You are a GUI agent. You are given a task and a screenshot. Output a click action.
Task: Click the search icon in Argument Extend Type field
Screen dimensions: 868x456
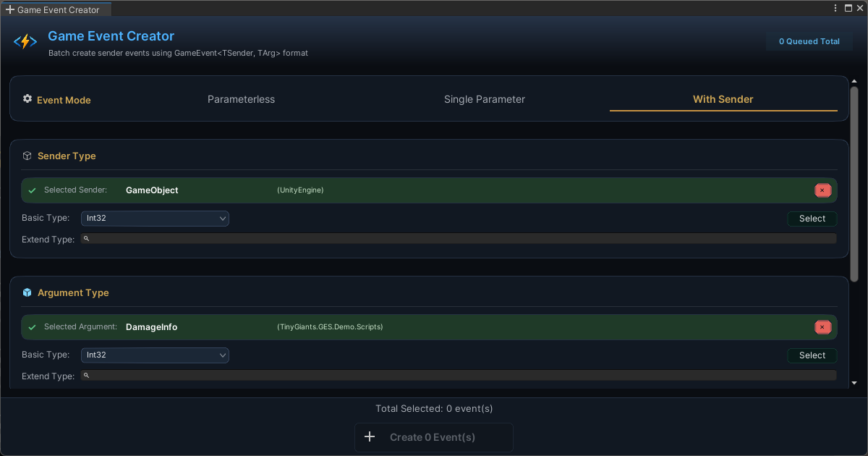point(86,375)
